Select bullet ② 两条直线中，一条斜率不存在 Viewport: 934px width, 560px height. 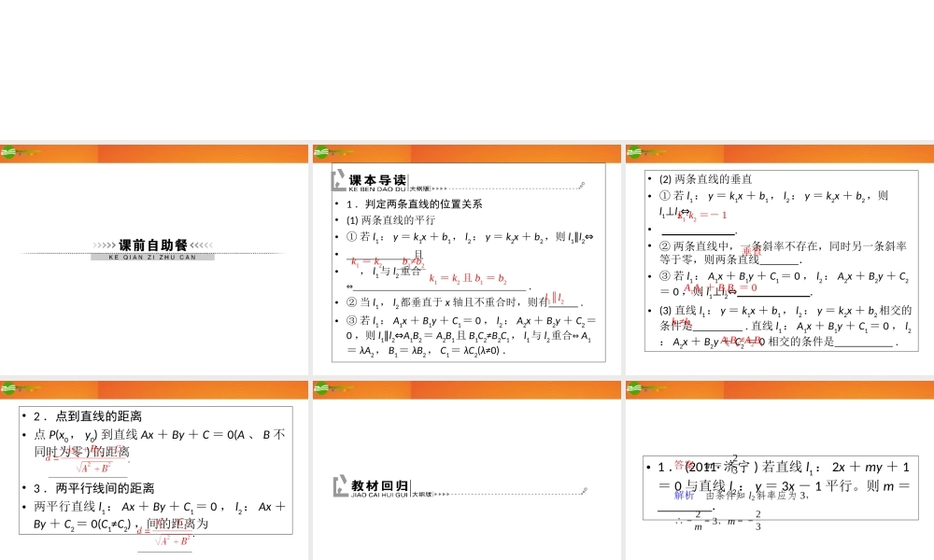coord(783,252)
